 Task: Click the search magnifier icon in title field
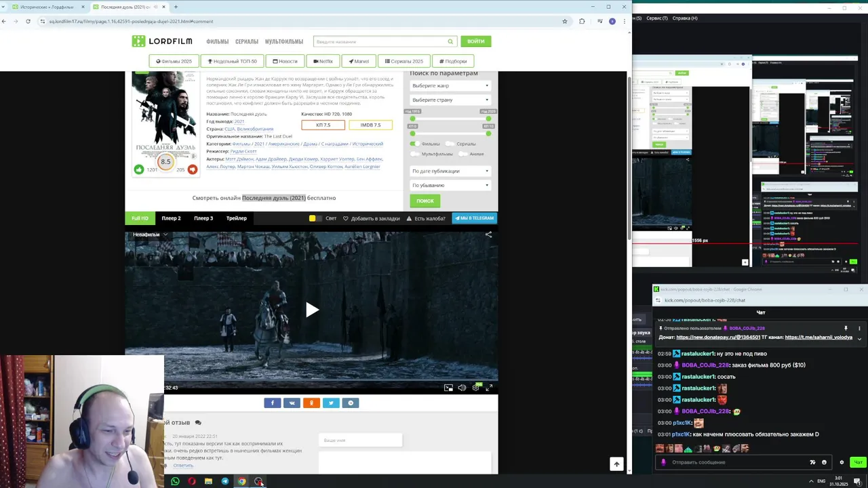pyautogui.click(x=450, y=41)
